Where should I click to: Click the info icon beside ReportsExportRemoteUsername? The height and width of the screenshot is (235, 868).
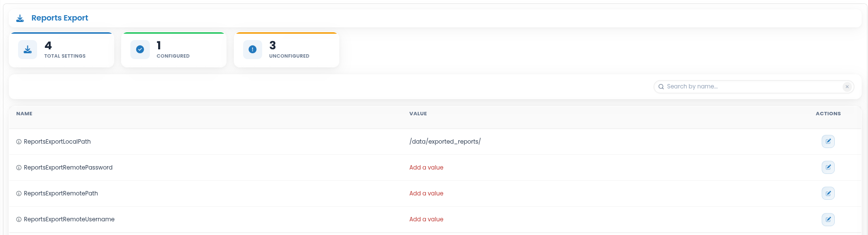click(19, 219)
